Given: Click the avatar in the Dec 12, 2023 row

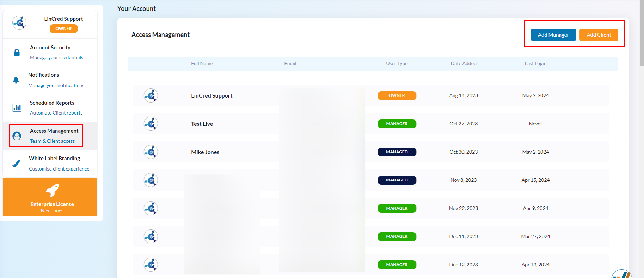Looking at the screenshot, I should coord(151,265).
